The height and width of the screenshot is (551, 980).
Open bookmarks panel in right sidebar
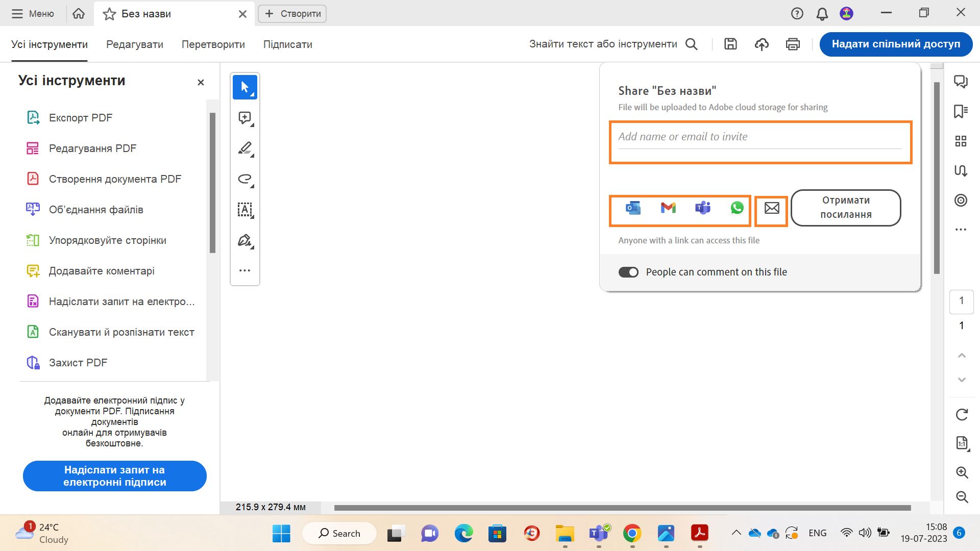(961, 111)
